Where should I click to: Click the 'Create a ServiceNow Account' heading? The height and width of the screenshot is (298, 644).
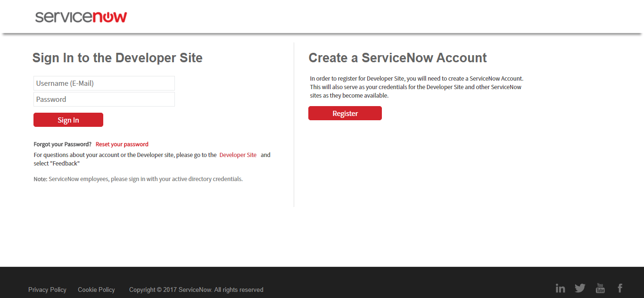tap(397, 58)
